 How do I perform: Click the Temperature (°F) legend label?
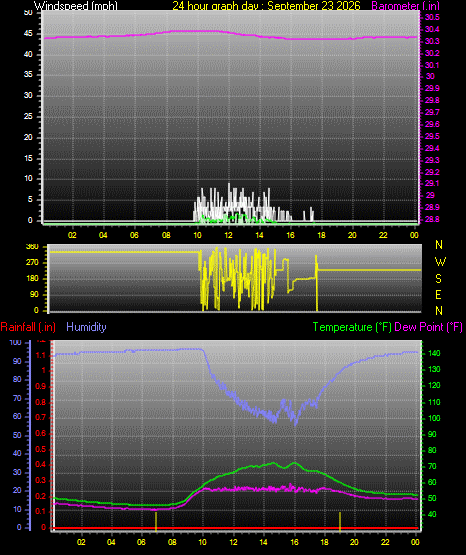pyautogui.click(x=352, y=327)
